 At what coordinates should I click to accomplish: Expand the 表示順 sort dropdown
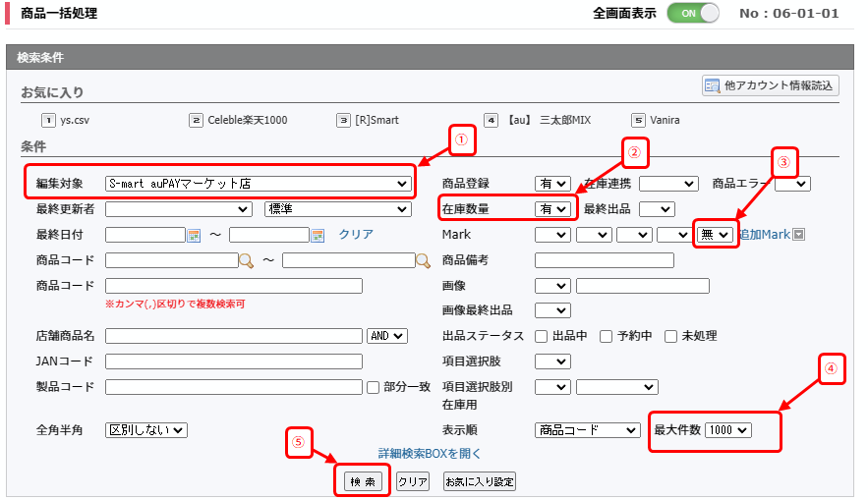pyautogui.click(x=588, y=430)
